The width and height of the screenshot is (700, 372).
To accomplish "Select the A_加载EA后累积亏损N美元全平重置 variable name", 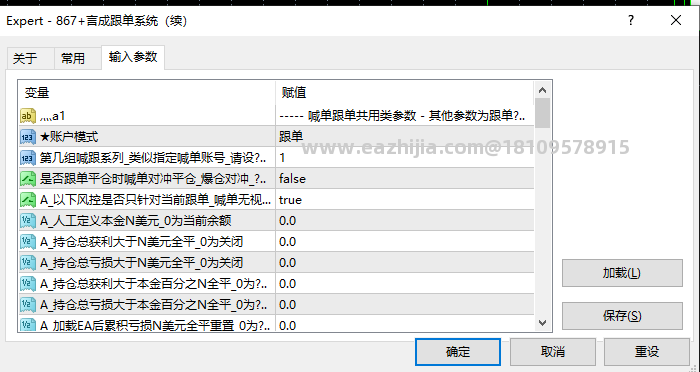I will (155, 326).
